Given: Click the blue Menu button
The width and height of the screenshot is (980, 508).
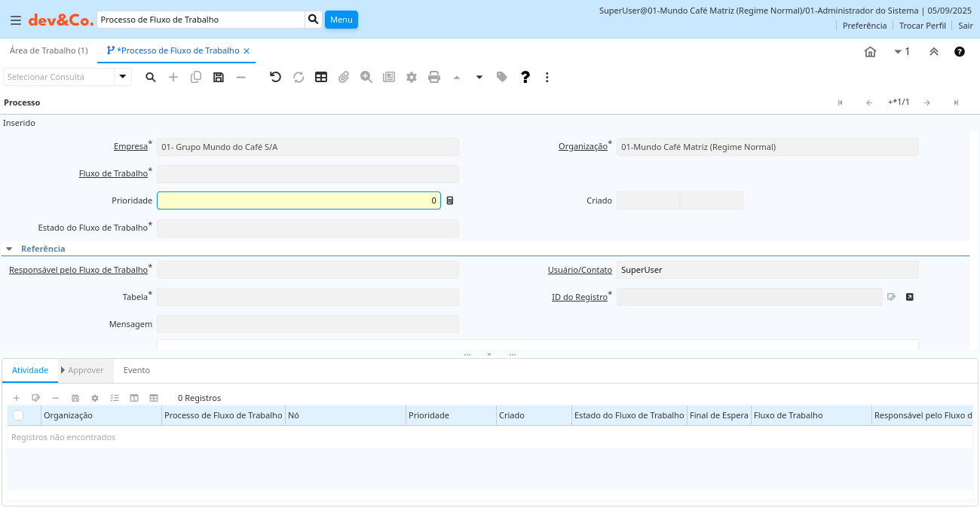Looking at the screenshot, I should click(x=341, y=20).
